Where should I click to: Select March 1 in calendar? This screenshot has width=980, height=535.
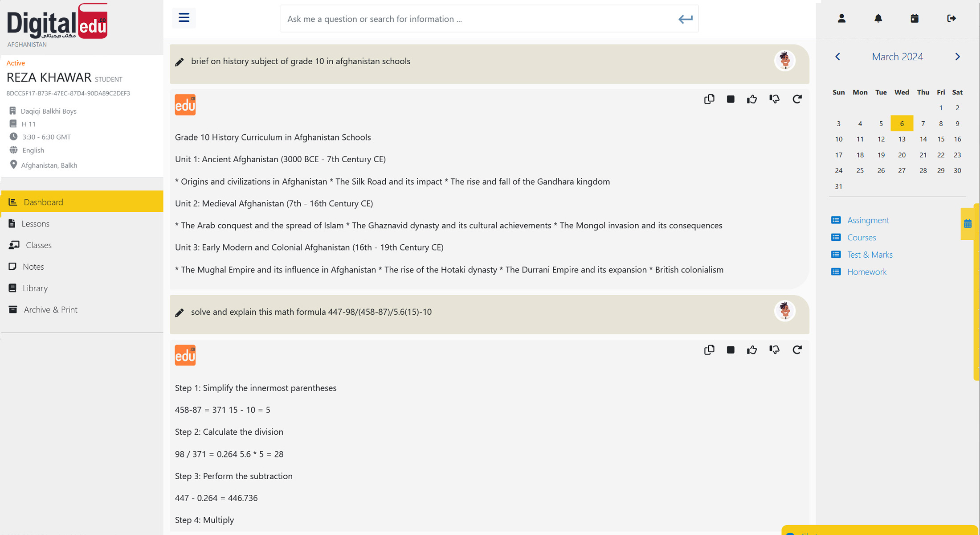pos(940,108)
